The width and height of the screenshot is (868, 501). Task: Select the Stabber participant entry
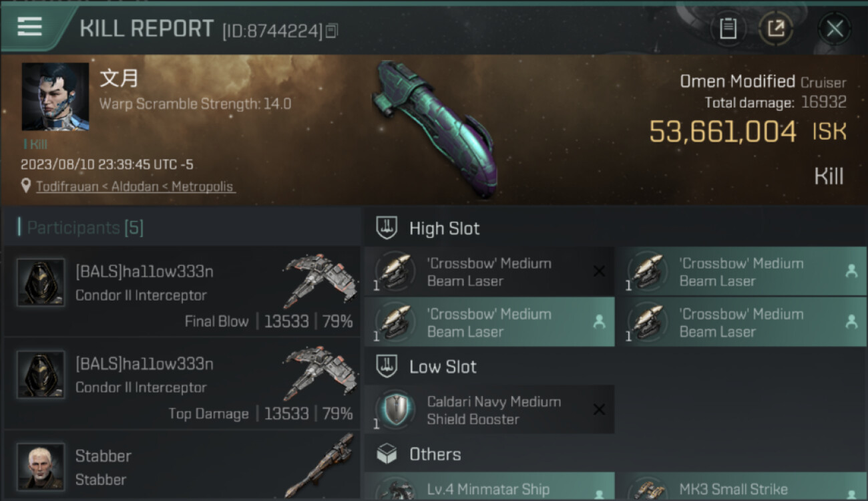pos(182,466)
